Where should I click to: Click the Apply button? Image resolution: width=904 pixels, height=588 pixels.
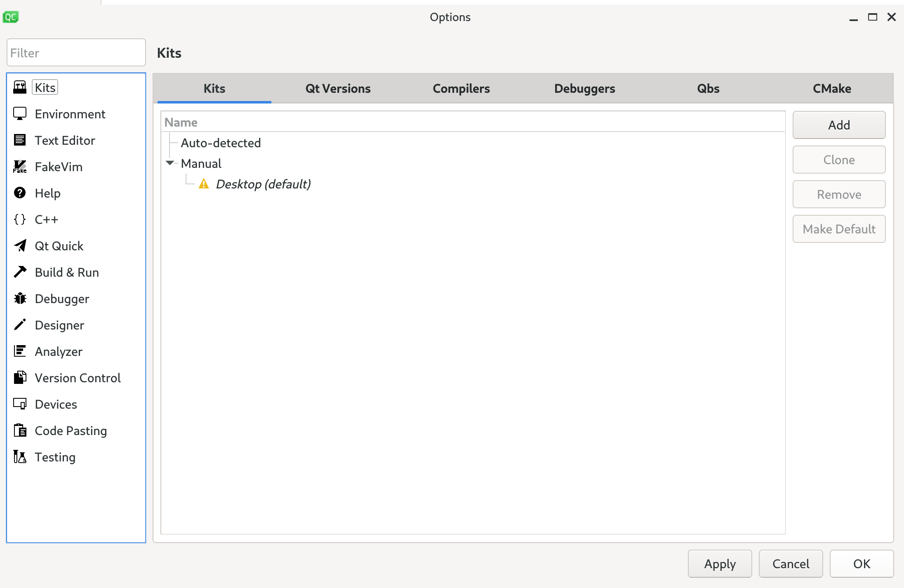click(720, 564)
